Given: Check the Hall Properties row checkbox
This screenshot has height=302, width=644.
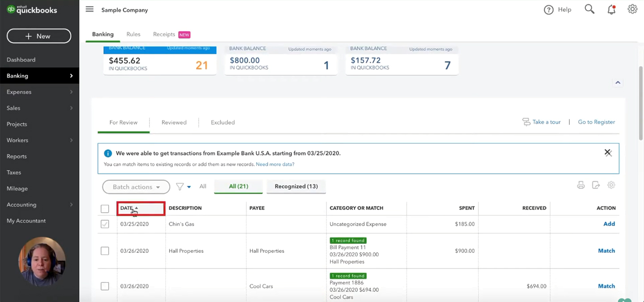Looking at the screenshot, I should tap(105, 251).
